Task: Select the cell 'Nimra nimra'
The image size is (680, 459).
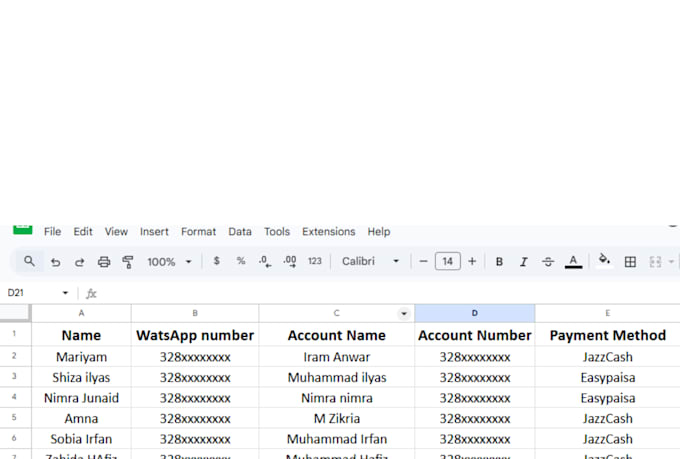Action: [337, 397]
